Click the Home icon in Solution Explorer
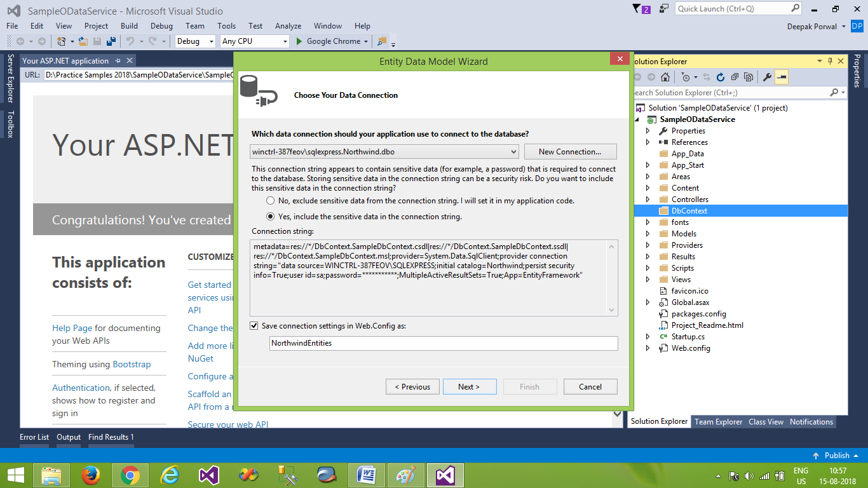Screen dimensions: 868x488 click(x=665, y=76)
